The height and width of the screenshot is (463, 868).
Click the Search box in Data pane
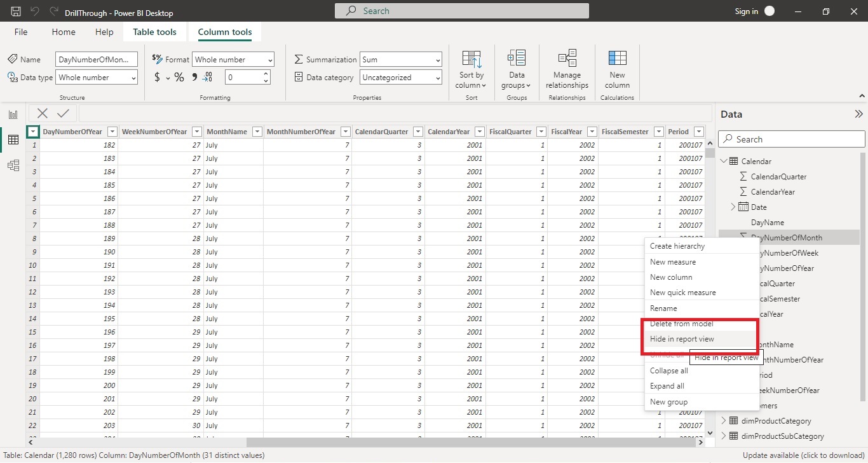[x=790, y=139]
